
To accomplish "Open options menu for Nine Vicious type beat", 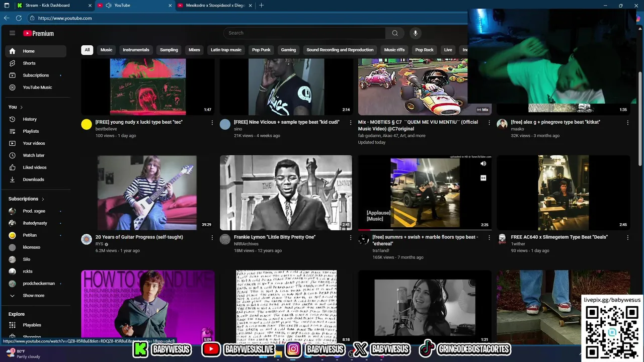I will pos(351,123).
